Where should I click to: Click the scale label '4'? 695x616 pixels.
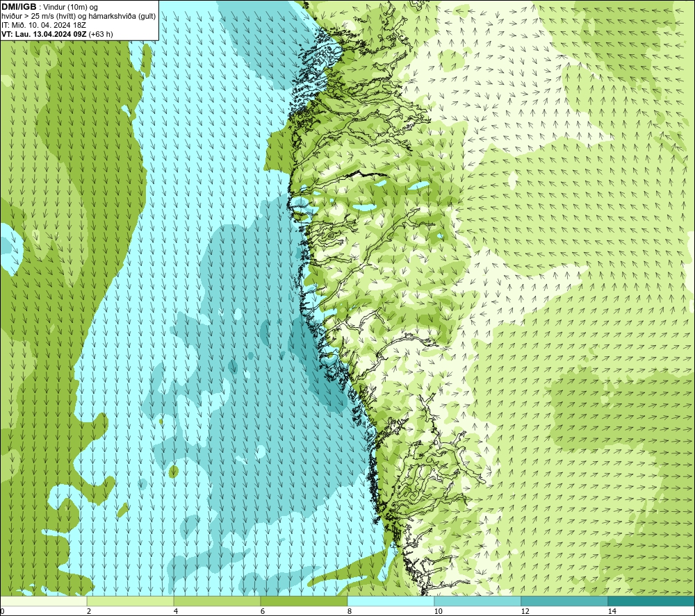[176, 611]
